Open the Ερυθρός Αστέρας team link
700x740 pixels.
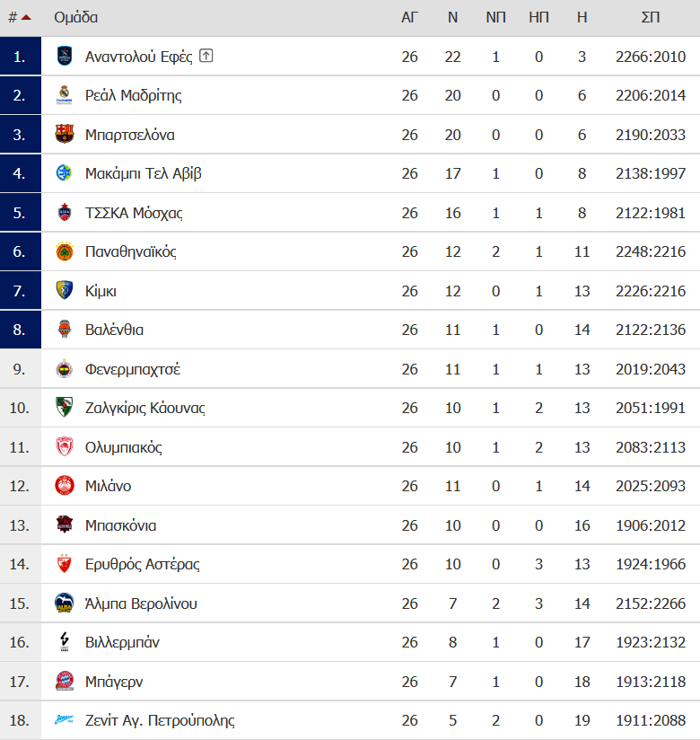click(143, 565)
